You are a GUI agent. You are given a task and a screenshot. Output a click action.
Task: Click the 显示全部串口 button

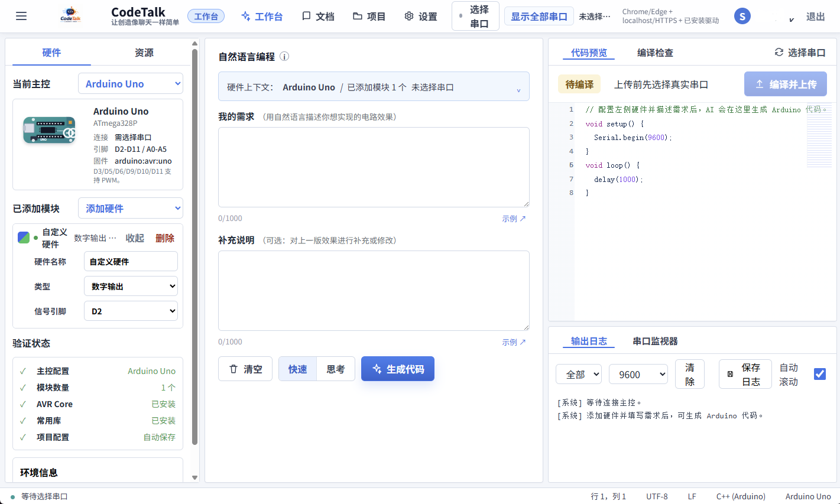point(539,17)
